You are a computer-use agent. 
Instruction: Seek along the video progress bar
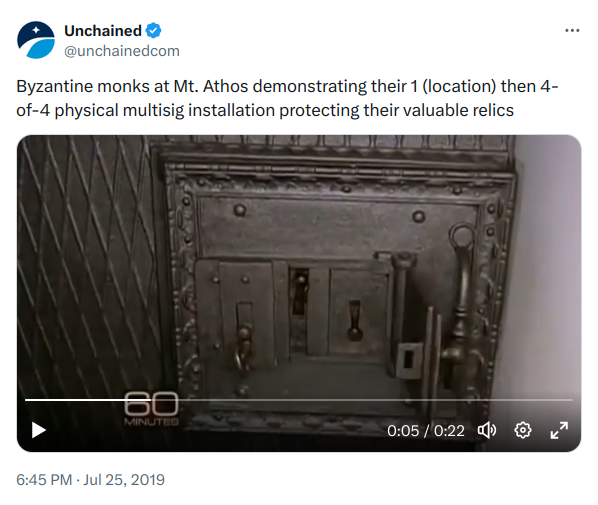point(299,400)
